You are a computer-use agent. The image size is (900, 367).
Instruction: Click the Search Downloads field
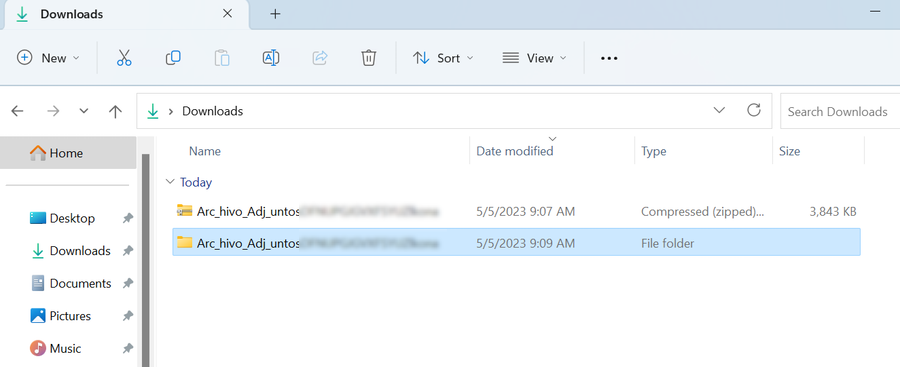tap(840, 111)
